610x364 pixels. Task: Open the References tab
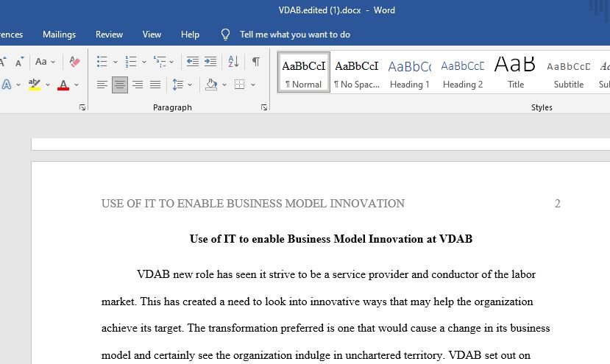coord(11,35)
